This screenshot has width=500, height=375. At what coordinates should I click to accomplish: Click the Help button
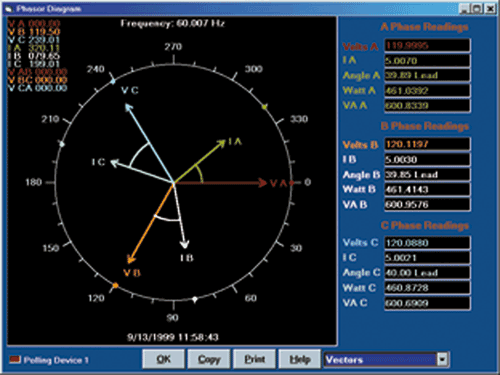[x=300, y=359]
